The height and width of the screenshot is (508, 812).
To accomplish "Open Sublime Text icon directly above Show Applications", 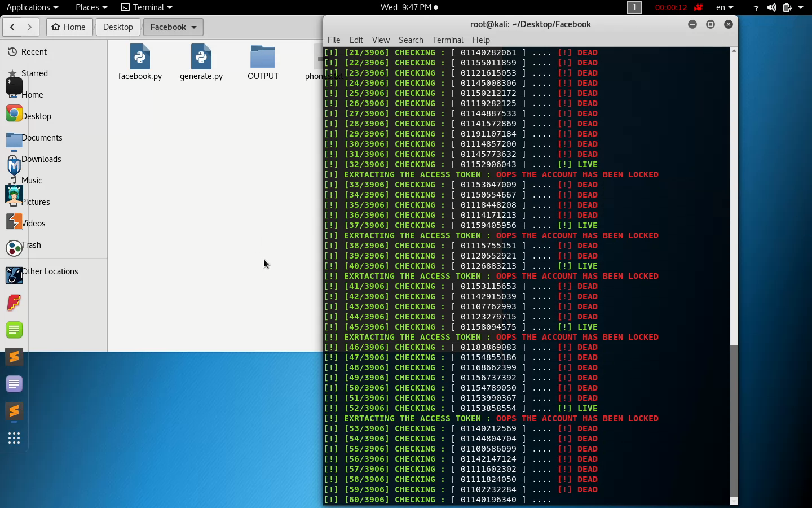I will click(x=14, y=411).
